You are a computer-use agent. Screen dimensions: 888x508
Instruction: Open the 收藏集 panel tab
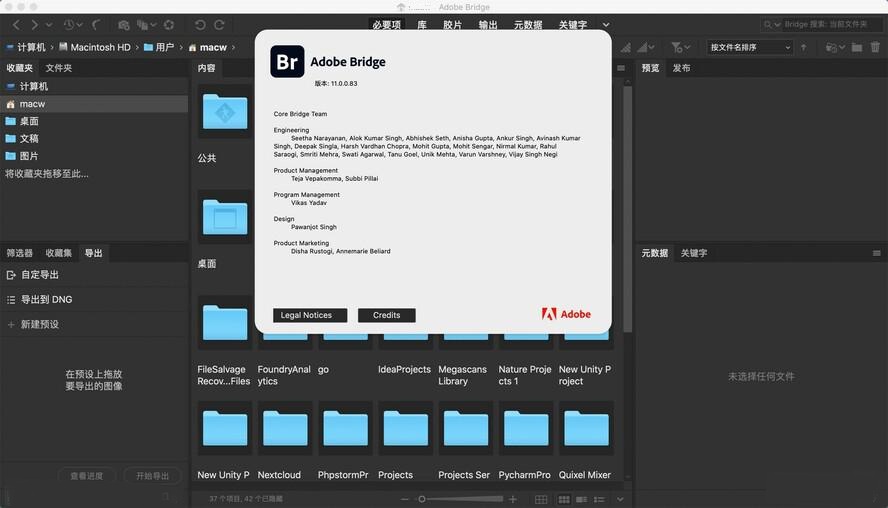pos(59,253)
